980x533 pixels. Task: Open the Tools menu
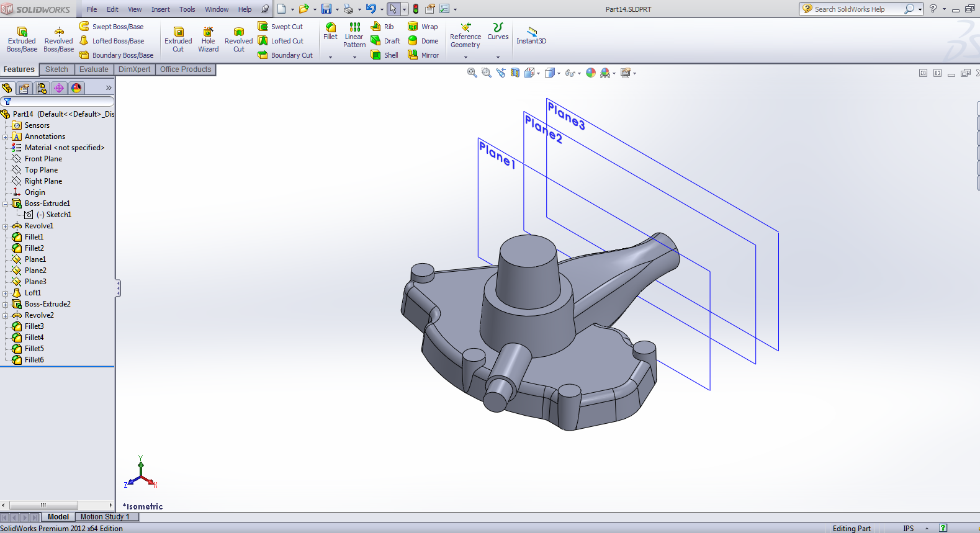point(187,9)
